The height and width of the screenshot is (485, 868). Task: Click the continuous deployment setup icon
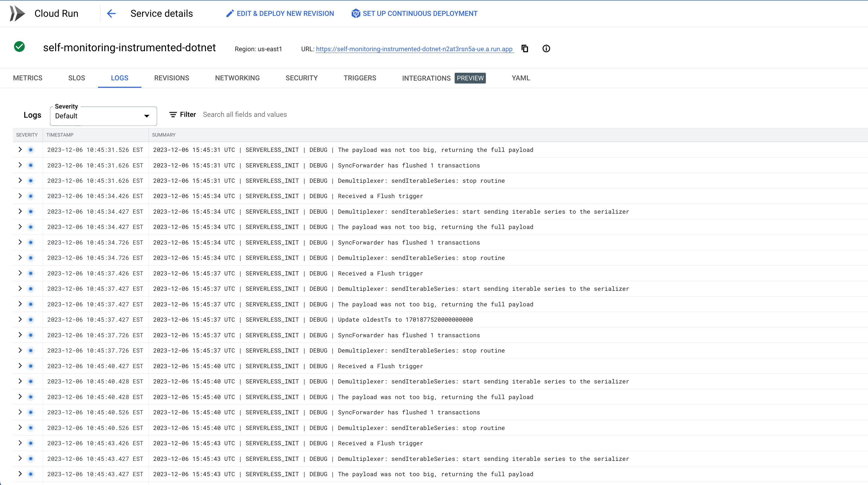[355, 14]
